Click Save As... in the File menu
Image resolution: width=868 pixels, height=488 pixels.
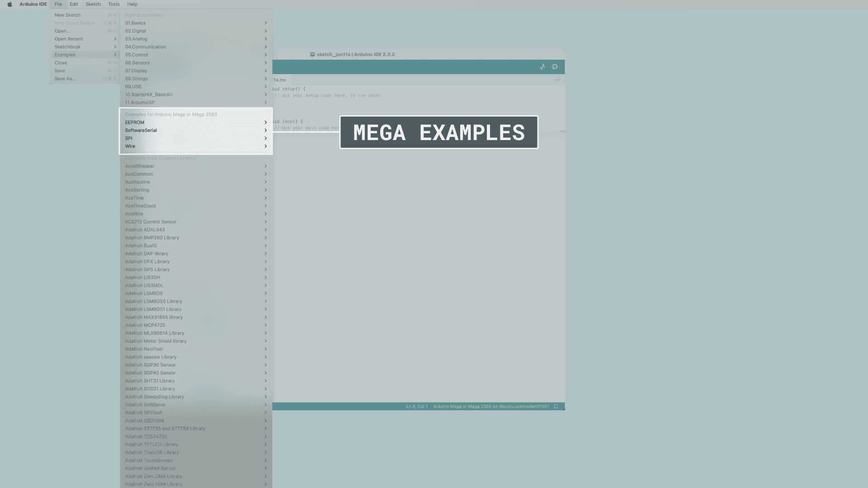(64, 78)
